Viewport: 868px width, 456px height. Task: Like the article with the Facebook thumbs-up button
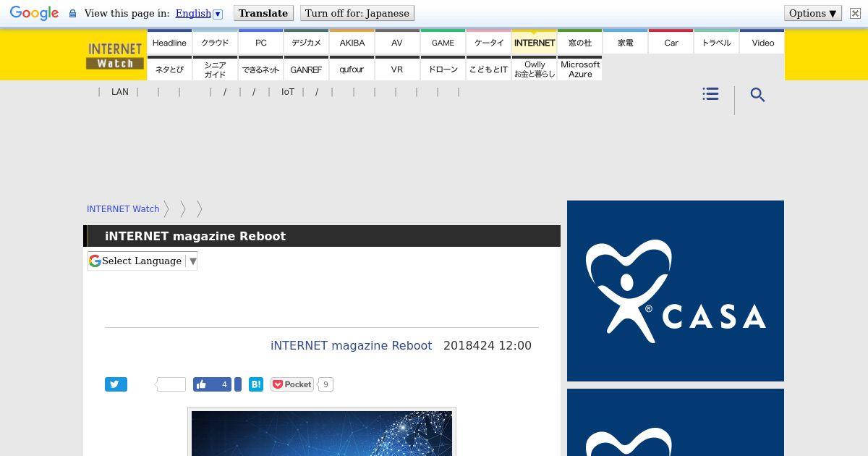pos(212,384)
